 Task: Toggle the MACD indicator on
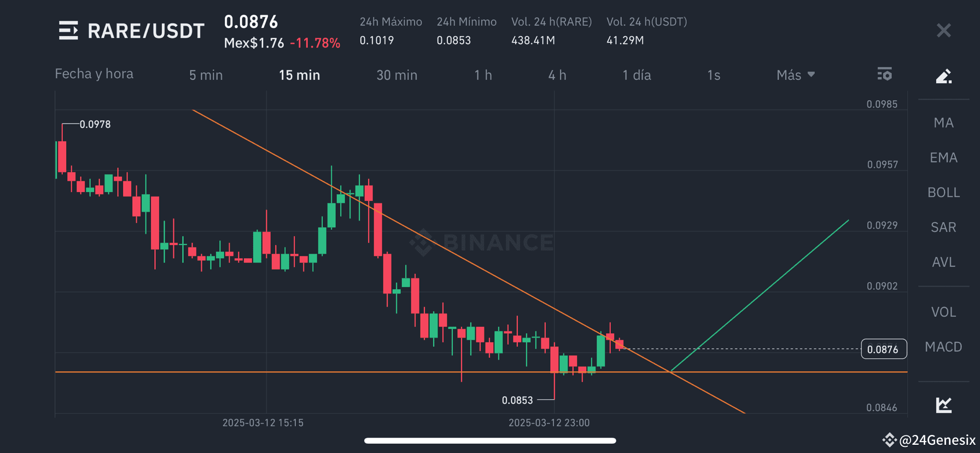943,347
